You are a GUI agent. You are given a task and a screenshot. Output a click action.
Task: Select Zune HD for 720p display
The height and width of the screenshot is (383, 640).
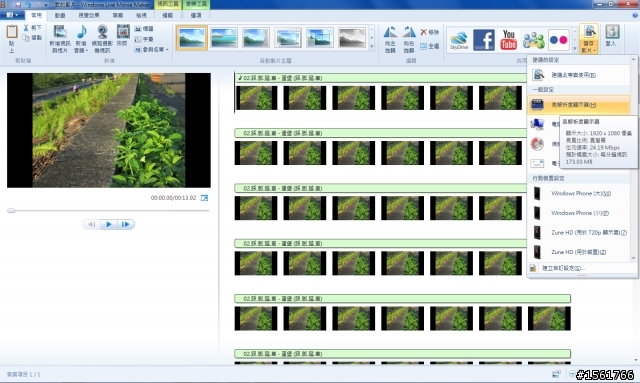[579, 233]
